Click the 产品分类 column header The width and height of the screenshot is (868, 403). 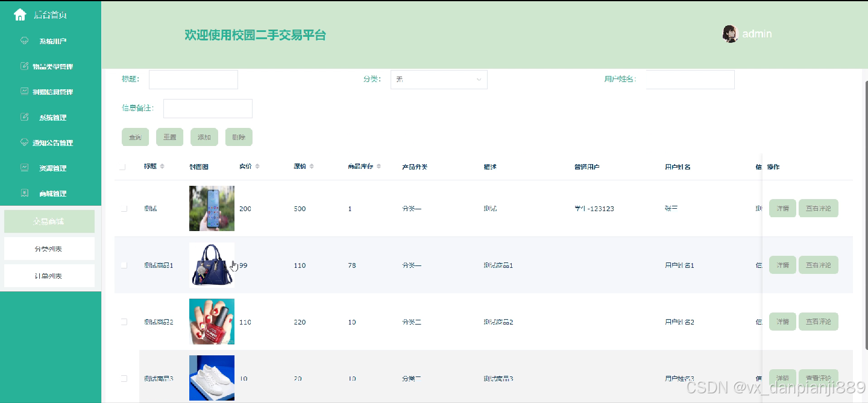click(x=415, y=167)
